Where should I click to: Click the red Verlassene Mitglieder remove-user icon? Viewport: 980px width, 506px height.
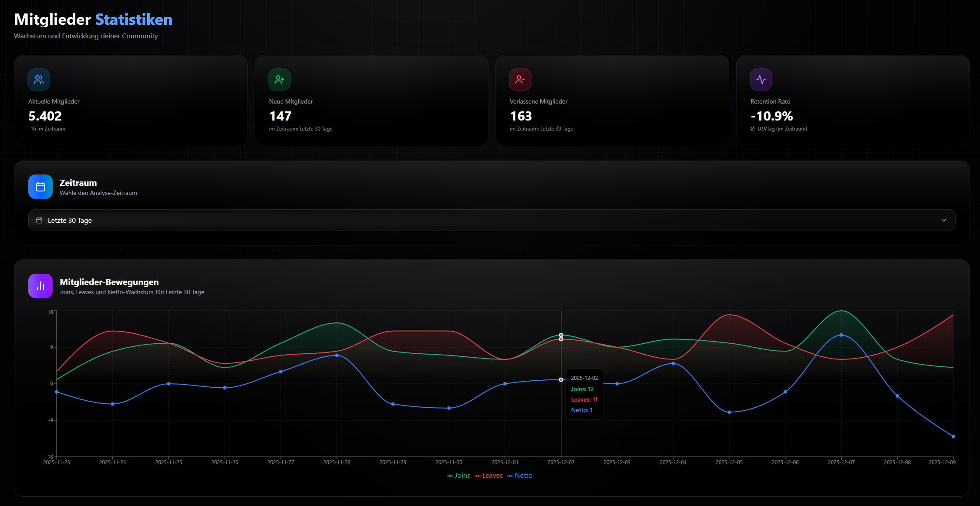(x=520, y=80)
